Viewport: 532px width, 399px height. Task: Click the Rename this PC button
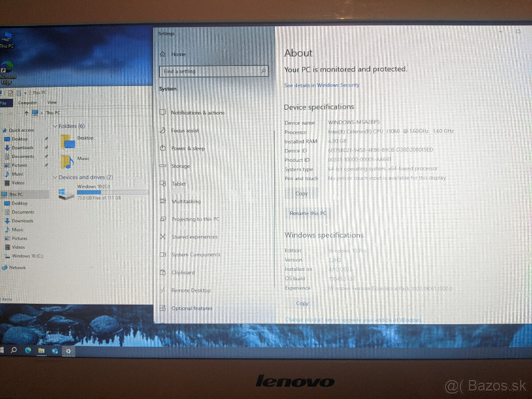click(307, 213)
